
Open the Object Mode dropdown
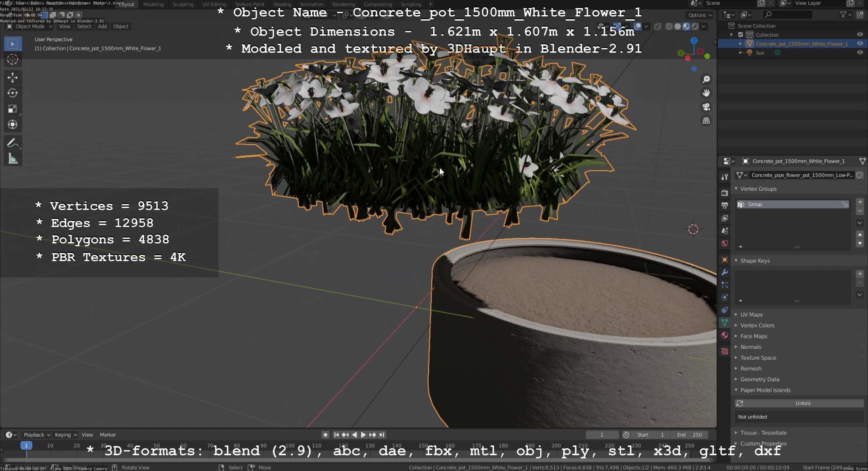pos(29,27)
